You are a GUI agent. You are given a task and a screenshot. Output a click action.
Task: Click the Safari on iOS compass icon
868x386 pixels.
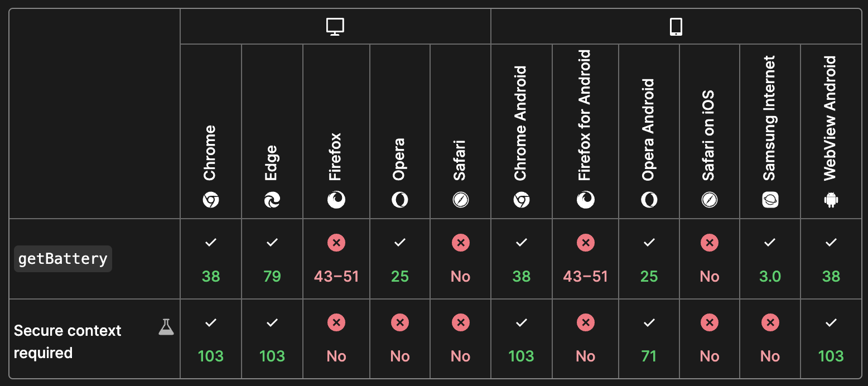click(709, 200)
